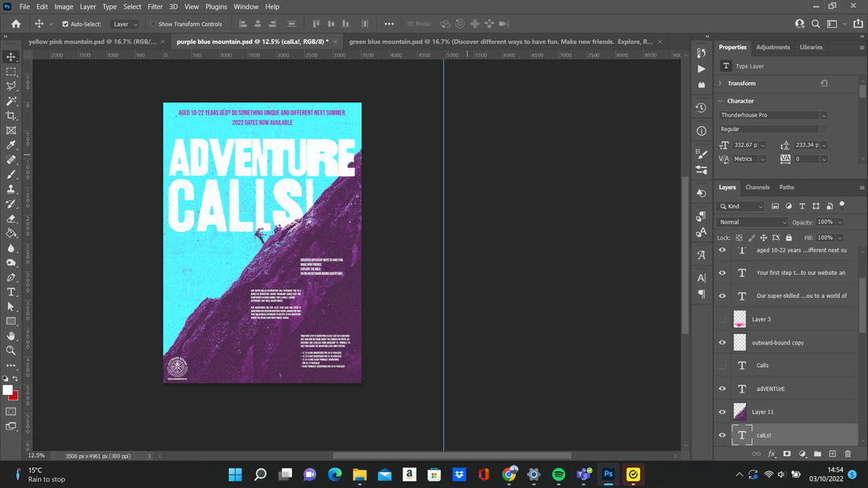Hide the adVENTUrE text layer

point(722,389)
